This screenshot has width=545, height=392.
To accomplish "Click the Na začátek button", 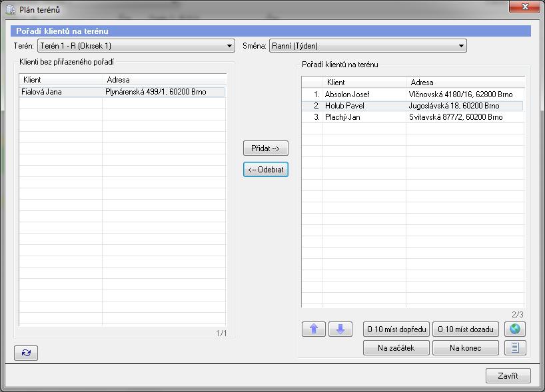I will coord(396,348).
